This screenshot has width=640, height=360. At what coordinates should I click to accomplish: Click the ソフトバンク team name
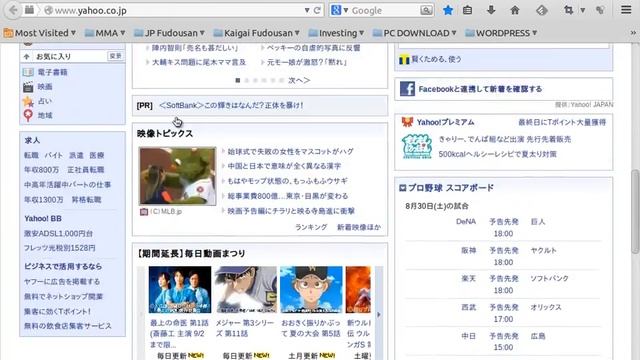point(549,278)
